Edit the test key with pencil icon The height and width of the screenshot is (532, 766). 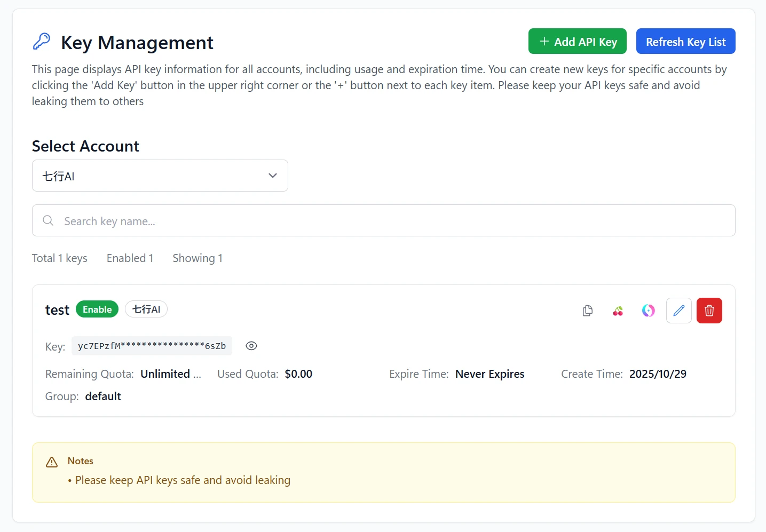[x=679, y=311]
